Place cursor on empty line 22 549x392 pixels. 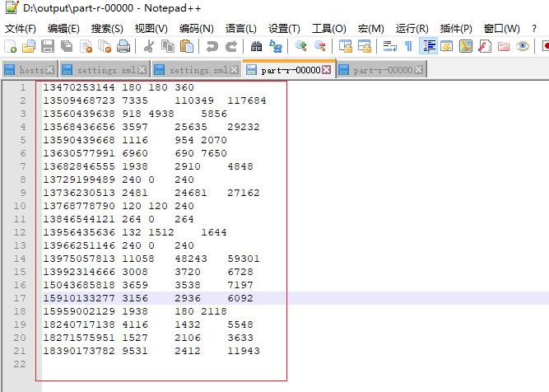point(164,364)
